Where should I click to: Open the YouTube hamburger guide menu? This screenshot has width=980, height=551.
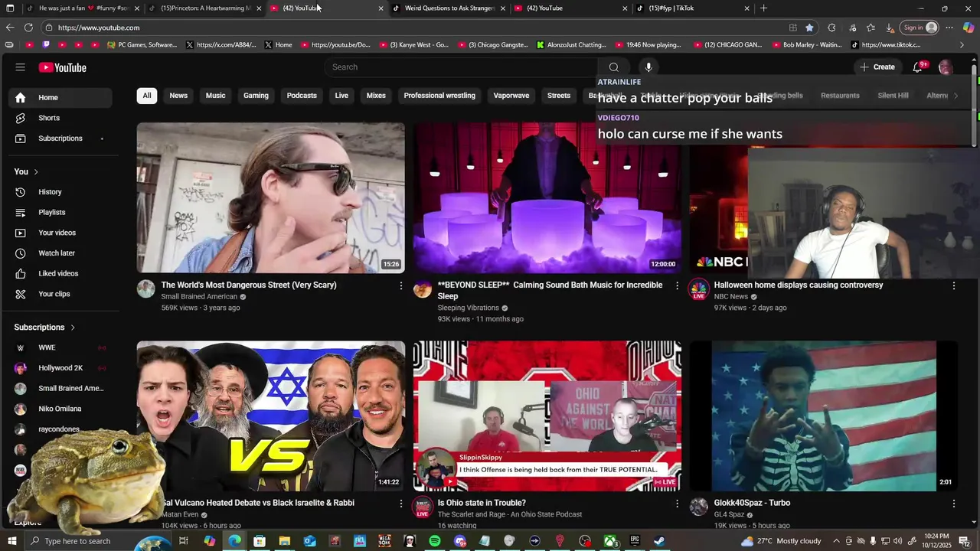20,67
